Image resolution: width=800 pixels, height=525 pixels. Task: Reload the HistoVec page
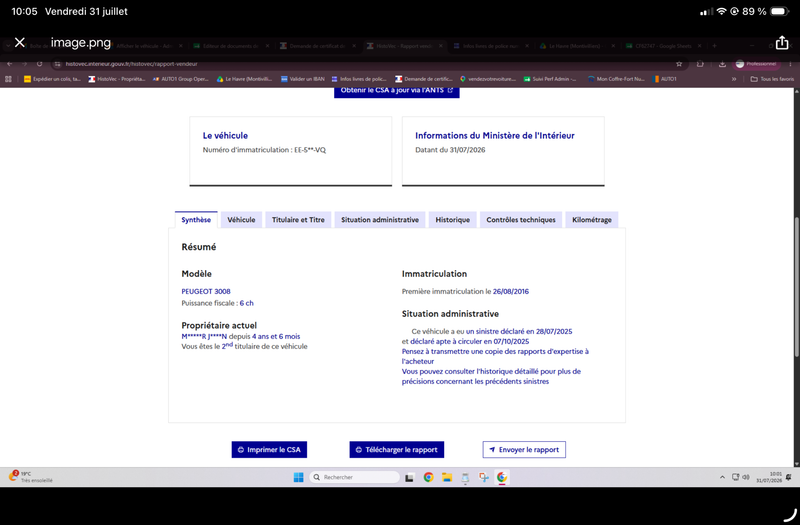coord(39,64)
